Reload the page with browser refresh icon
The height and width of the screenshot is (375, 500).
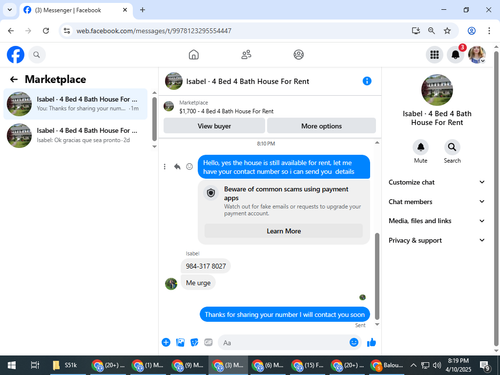(x=46, y=31)
